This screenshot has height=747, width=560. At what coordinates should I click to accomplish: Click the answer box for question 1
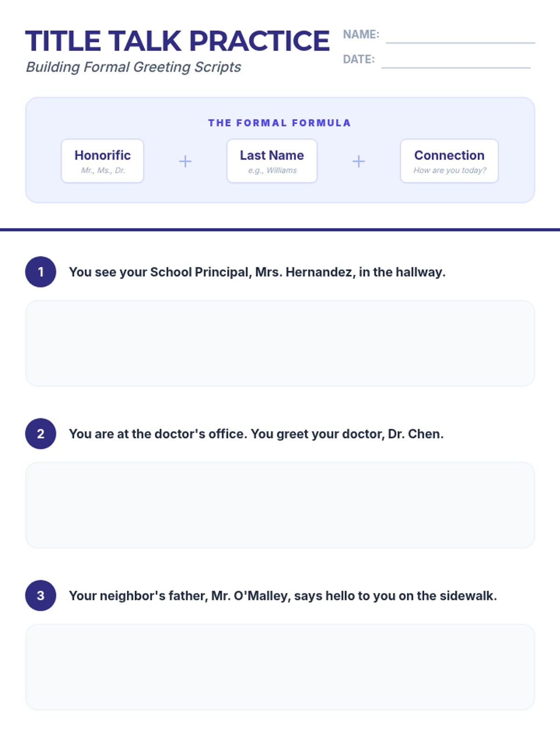[280, 343]
